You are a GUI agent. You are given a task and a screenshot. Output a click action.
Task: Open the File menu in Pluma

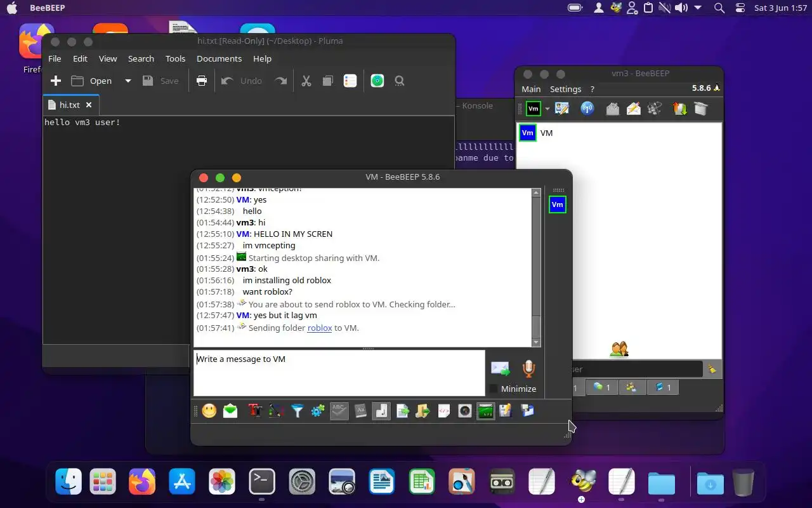click(x=55, y=58)
